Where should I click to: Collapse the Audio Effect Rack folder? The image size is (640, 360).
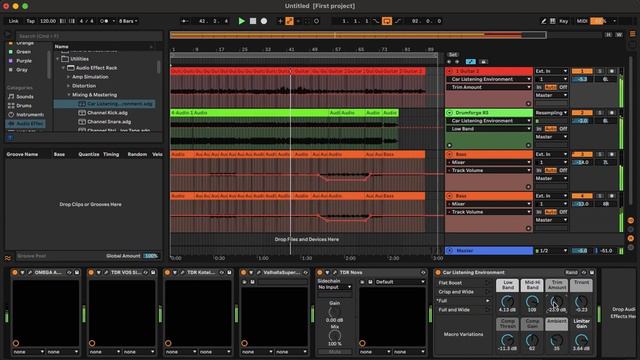(63, 68)
